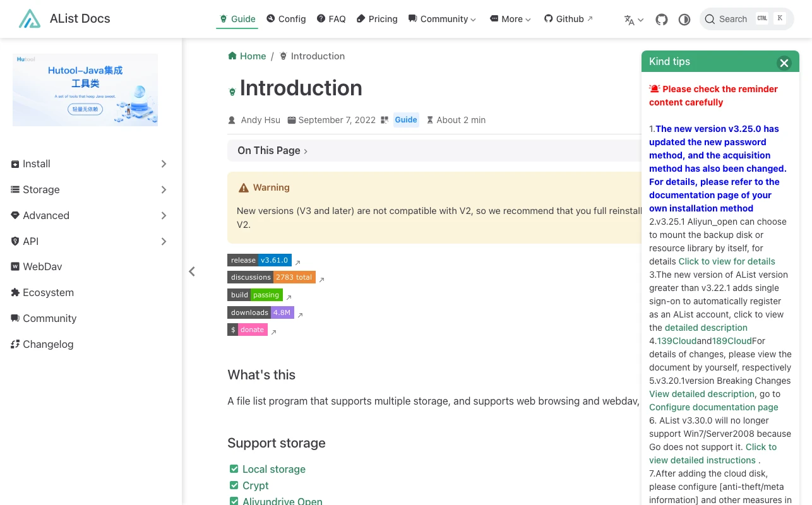Expand the Advanced sidebar section
Screen dimensions: 812x505
click(x=89, y=216)
